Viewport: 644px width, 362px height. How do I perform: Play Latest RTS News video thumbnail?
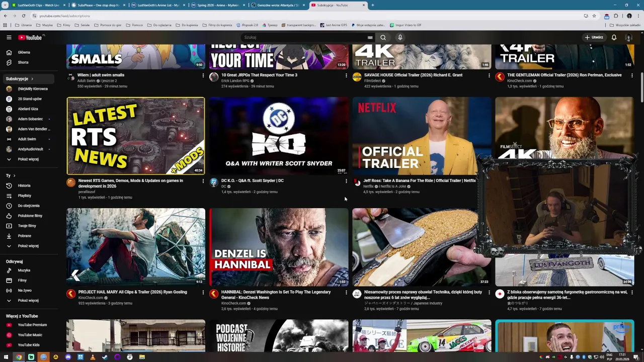(136, 136)
